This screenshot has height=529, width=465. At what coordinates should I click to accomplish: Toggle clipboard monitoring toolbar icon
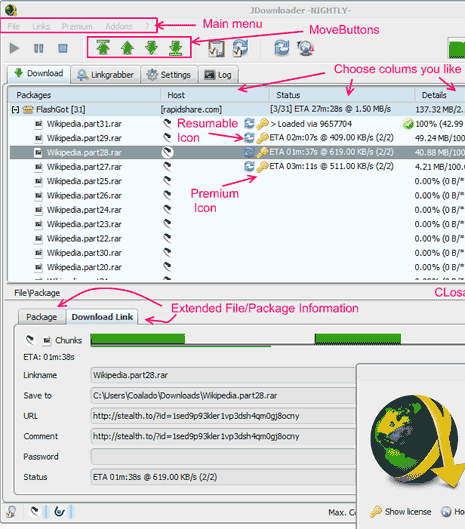[x=216, y=48]
